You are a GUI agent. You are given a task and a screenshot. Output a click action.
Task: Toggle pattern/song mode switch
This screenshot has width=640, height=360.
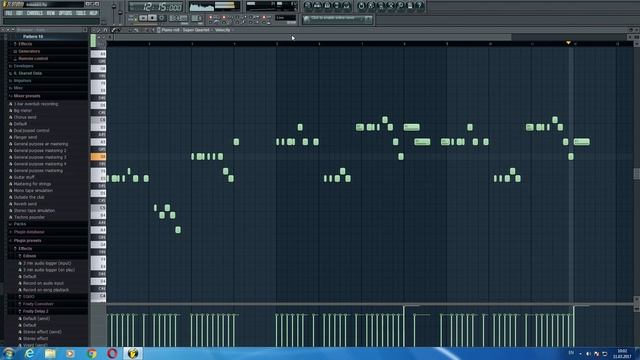click(x=133, y=18)
